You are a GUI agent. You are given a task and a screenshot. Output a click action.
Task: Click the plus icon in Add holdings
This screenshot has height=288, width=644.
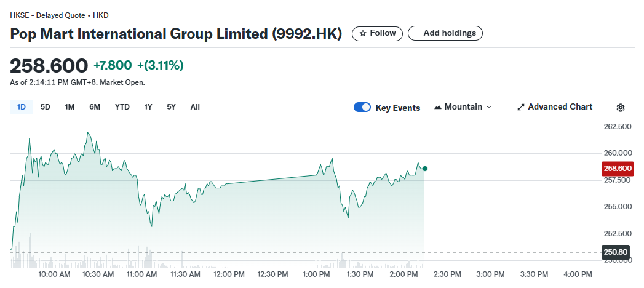(x=418, y=33)
